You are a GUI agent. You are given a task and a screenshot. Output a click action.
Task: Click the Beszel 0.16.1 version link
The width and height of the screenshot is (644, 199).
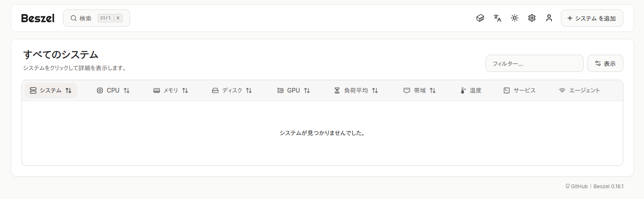608,187
